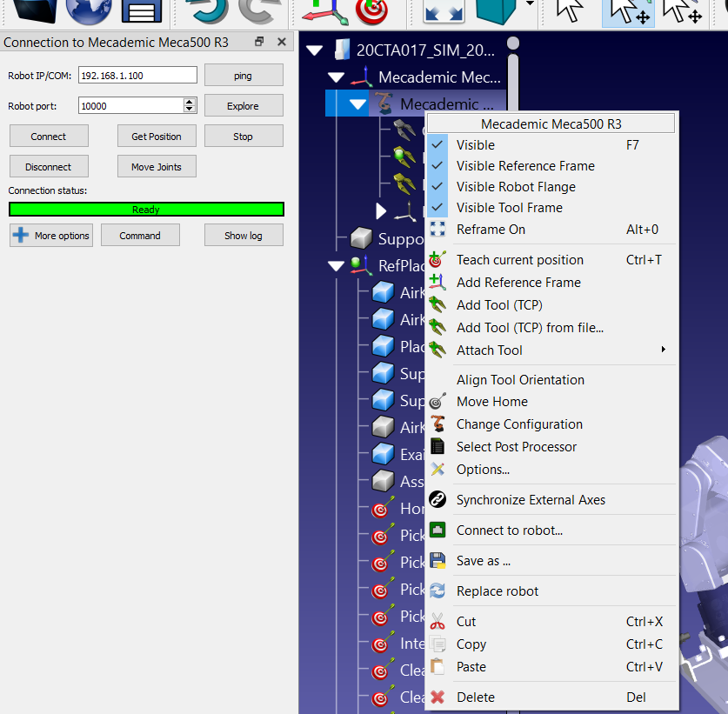Click the Save station floppy disk icon
Screen dimensions: 728x714
coord(142,10)
